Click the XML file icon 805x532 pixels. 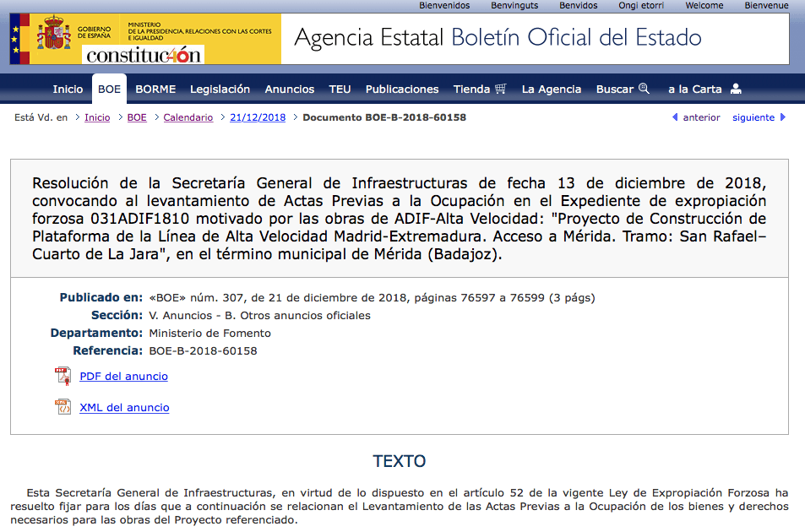point(63,407)
